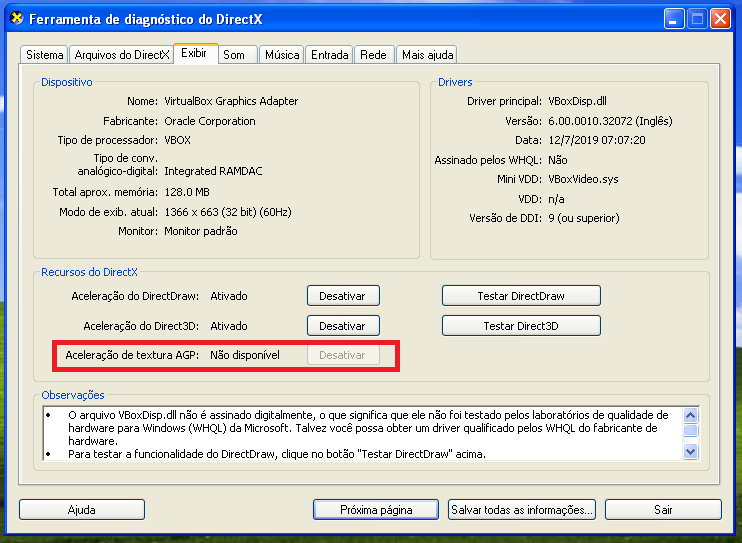
Task: Switch to the Entrada tab
Action: click(330, 55)
